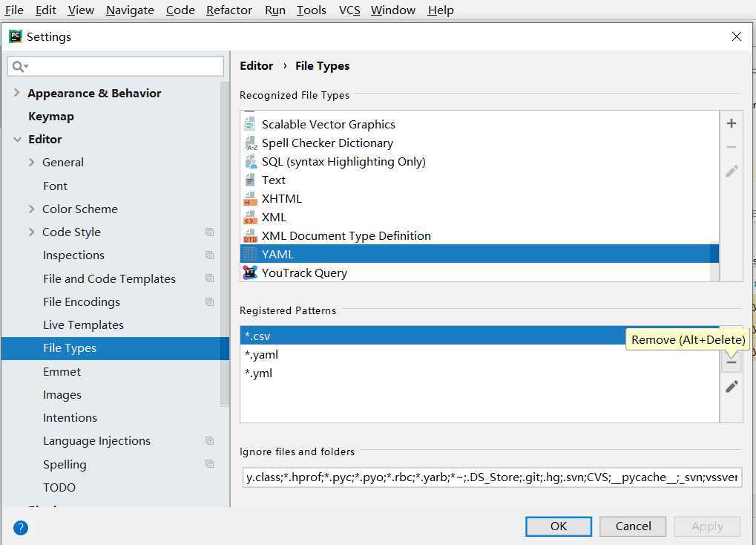The height and width of the screenshot is (545, 756).
Task: Expand the General subsection
Action: [x=32, y=162]
